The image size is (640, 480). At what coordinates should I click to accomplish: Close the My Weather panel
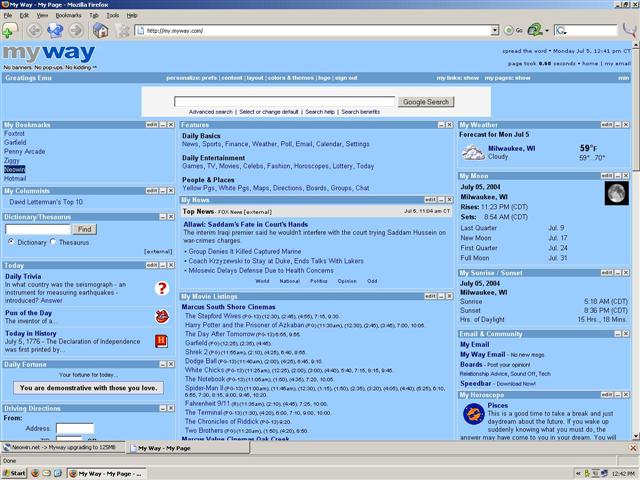pos(627,125)
